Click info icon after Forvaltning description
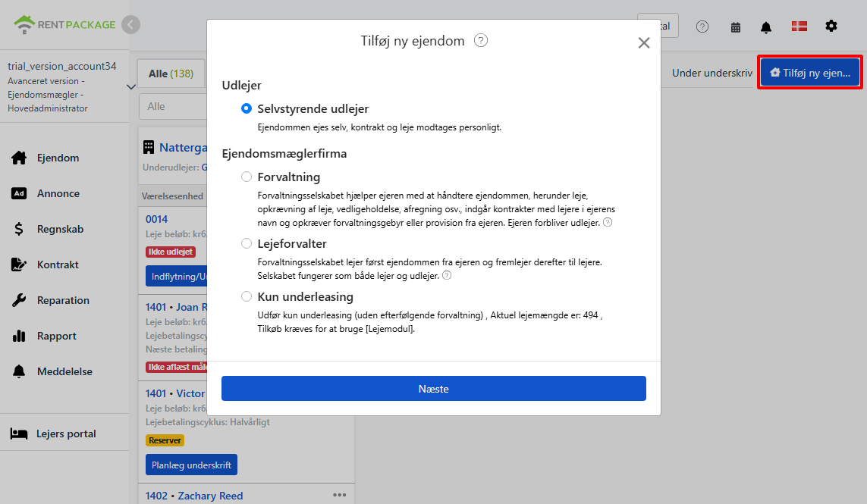 coord(607,222)
